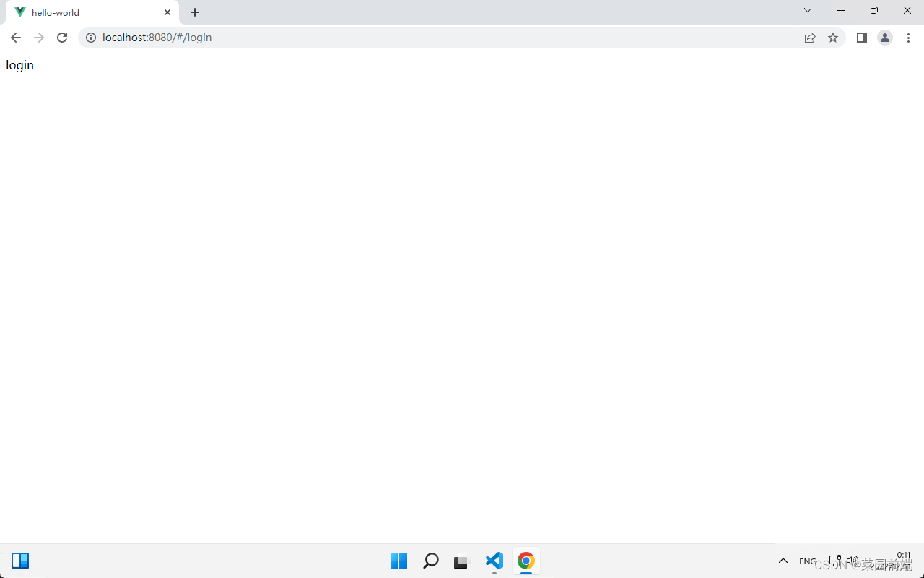Switch to Visual Studio Code in taskbar
The width and height of the screenshot is (924, 578).
494,561
